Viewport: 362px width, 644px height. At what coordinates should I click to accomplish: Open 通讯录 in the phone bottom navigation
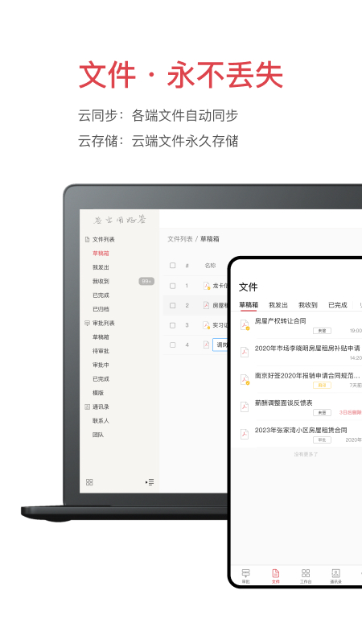(x=335, y=576)
